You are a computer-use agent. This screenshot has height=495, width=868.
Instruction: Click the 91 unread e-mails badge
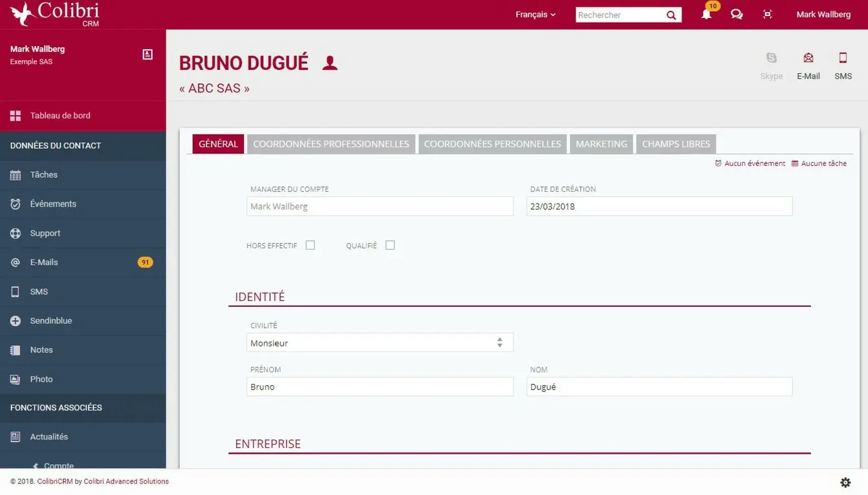[x=146, y=262]
